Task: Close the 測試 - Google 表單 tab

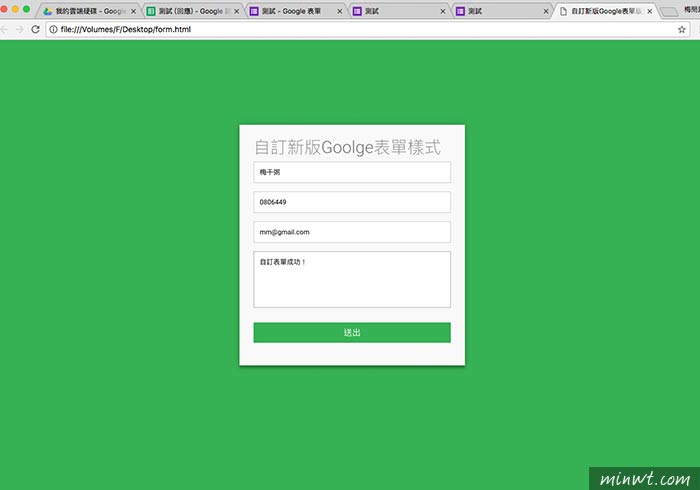Action: (x=340, y=12)
